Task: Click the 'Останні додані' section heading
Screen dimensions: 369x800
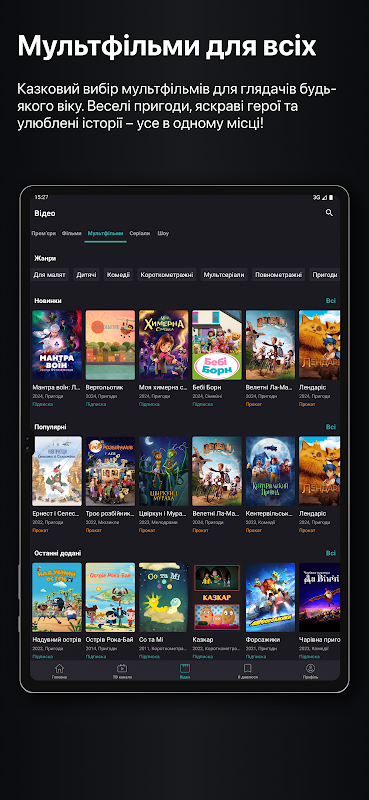Action: (58, 553)
